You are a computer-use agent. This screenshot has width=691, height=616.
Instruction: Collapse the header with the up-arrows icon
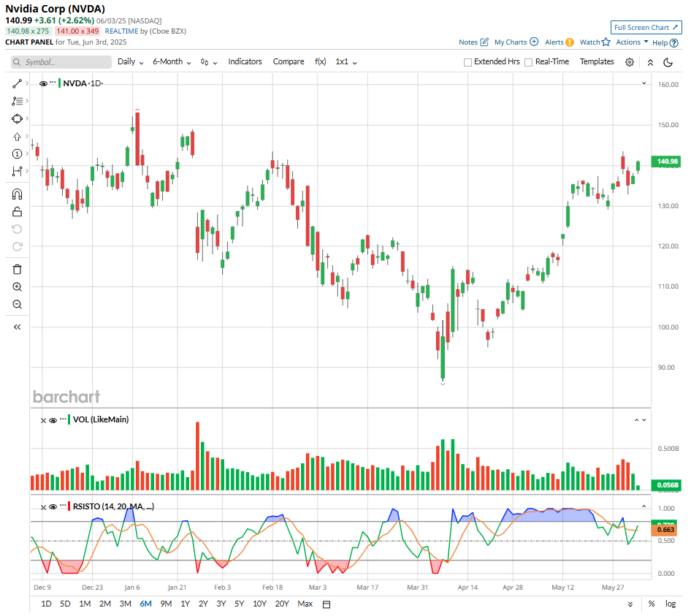point(650,62)
